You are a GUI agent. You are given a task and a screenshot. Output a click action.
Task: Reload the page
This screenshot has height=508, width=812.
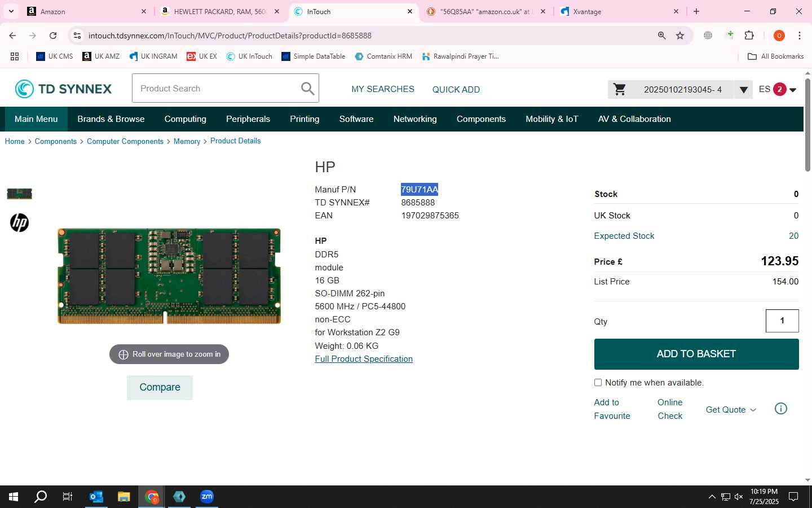coord(53,36)
